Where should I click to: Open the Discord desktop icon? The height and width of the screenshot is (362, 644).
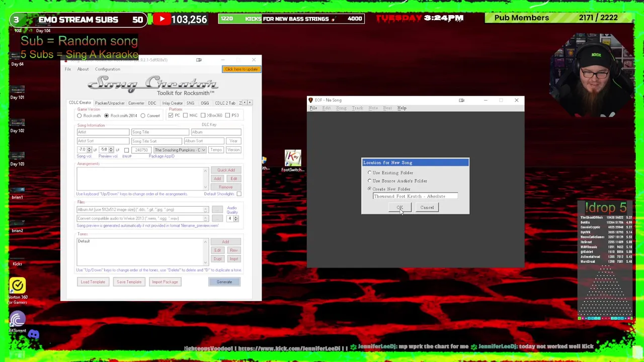(34, 334)
